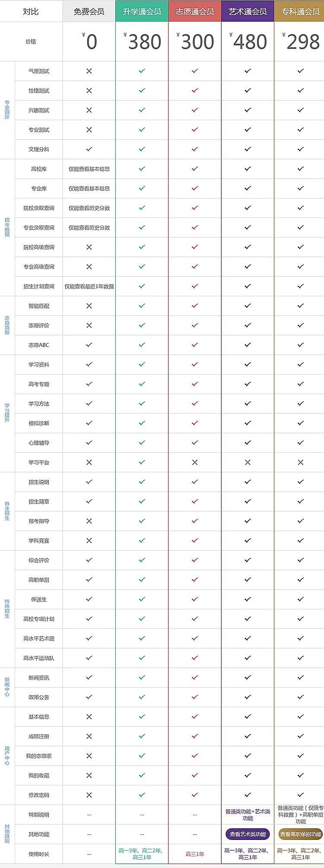
Task: Click the 学习平台 cross under 志愿通会员
Action: (x=195, y=462)
